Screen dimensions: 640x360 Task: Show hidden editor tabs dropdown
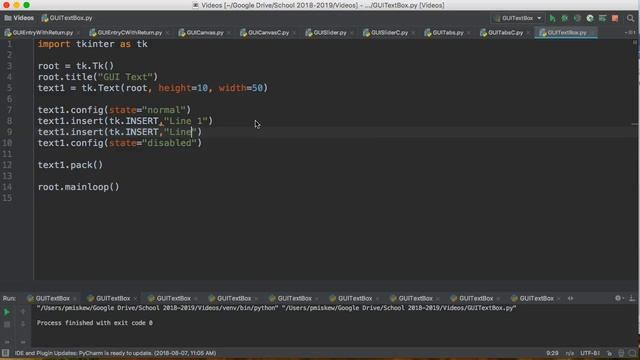[630, 33]
